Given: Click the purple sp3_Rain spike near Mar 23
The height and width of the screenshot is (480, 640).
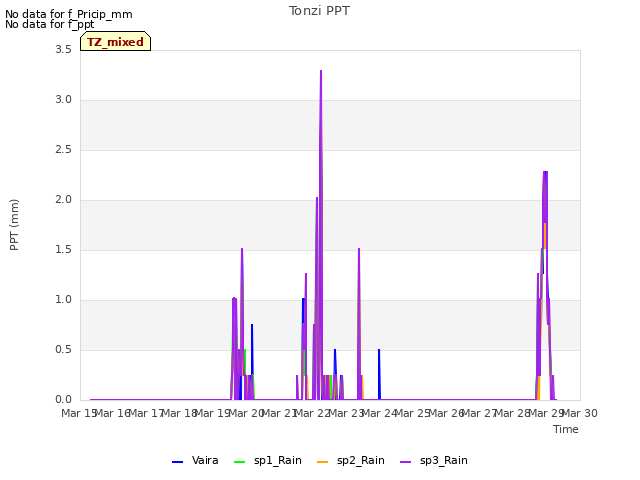Looking at the screenshot, I should pos(359,322).
